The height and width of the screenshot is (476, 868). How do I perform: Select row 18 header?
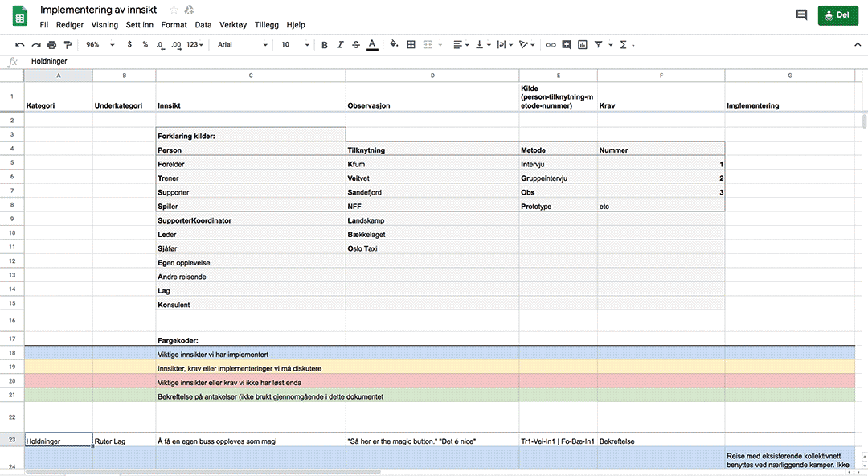pos(12,353)
